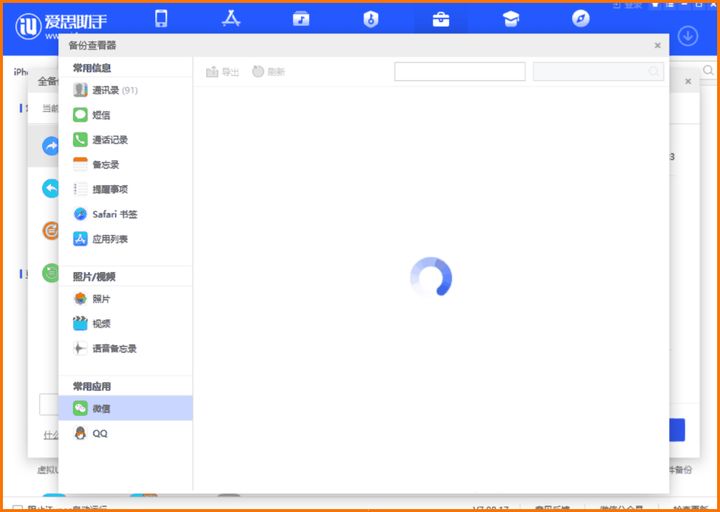Click the 刷新 refresh button
The image size is (720, 512).
pos(269,72)
